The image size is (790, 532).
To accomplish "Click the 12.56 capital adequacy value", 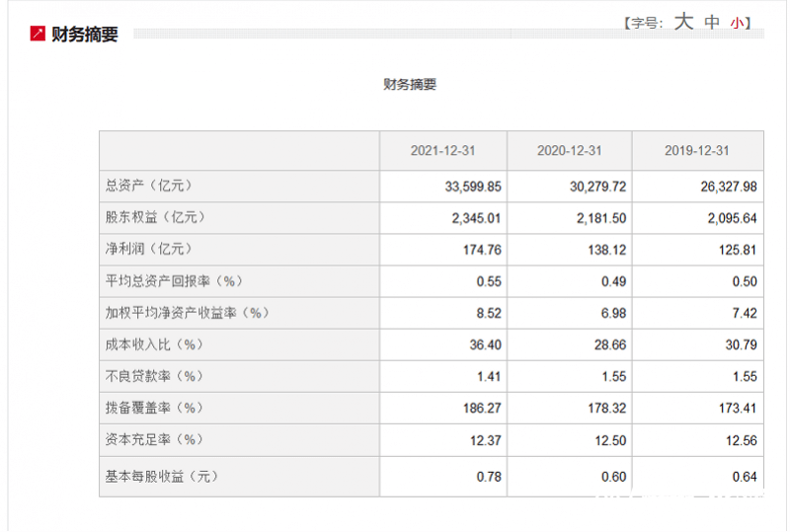I will [x=737, y=439].
